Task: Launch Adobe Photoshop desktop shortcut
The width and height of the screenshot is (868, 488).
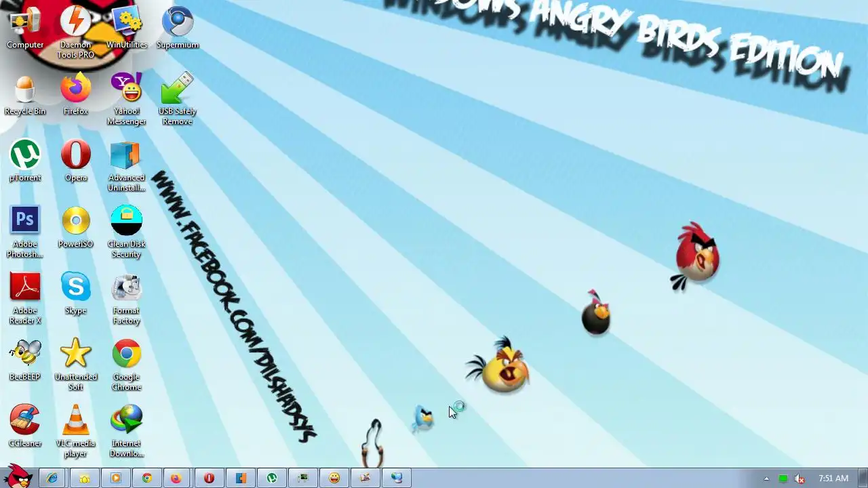Action: pos(25,232)
